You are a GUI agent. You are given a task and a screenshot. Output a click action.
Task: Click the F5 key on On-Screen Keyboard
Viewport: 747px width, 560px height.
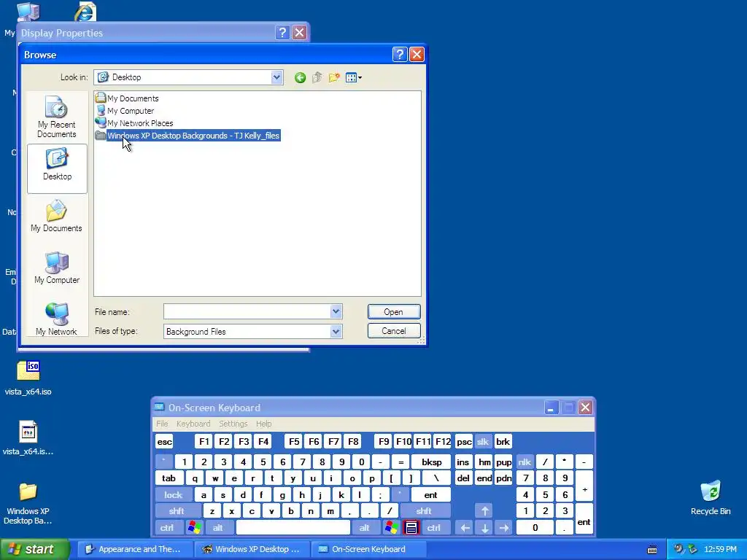(294, 442)
